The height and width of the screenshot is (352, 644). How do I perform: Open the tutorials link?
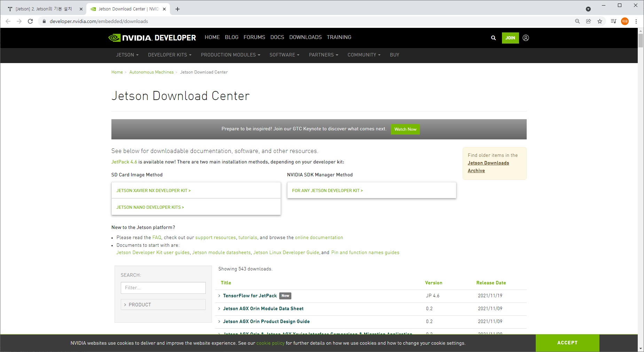coord(248,237)
